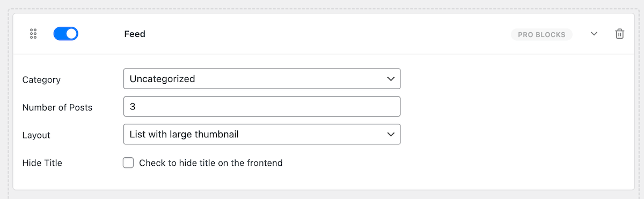The image size is (644, 199).
Task: Enable the Hide Title checkbox
Action: click(128, 163)
